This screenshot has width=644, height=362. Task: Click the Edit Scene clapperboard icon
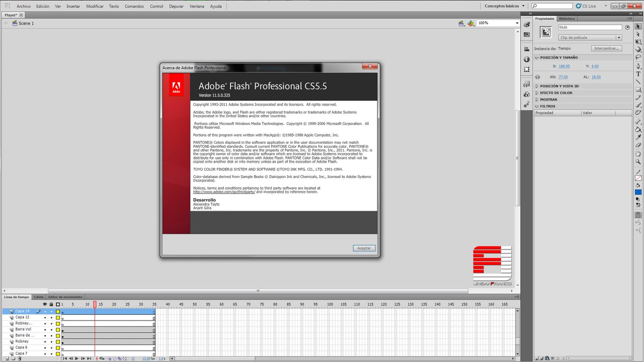click(x=461, y=23)
